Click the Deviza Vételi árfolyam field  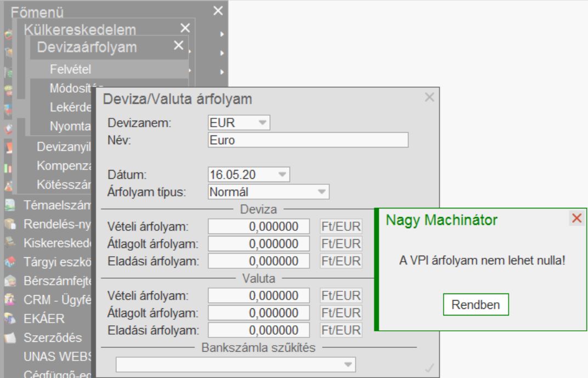pos(259,227)
